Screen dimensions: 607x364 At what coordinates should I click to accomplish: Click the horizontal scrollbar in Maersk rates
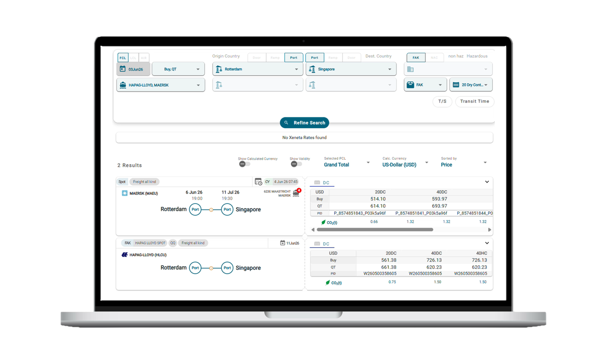click(375, 230)
